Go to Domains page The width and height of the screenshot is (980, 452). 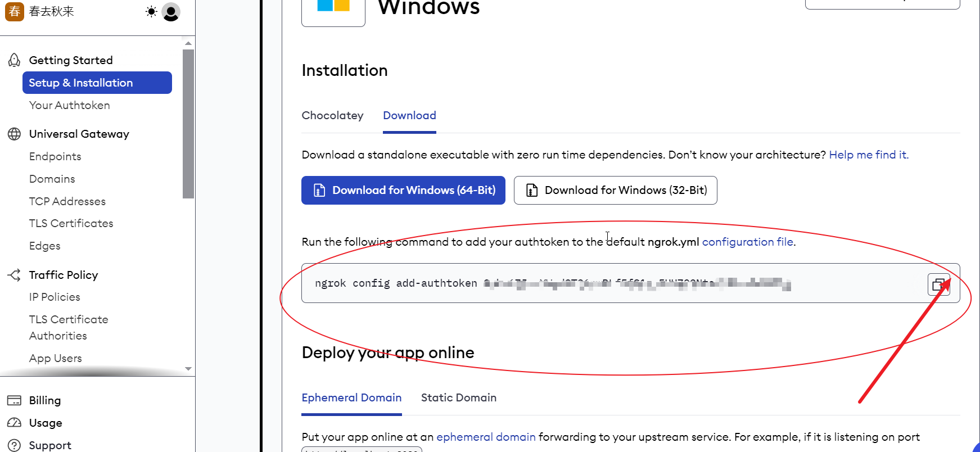(x=52, y=179)
